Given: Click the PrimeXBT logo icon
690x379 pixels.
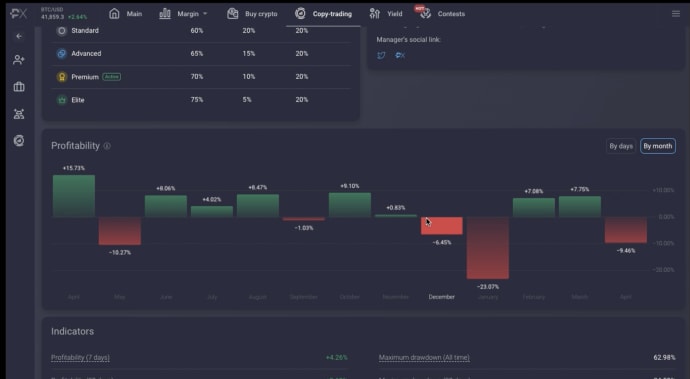Looking at the screenshot, I should pos(18,14).
